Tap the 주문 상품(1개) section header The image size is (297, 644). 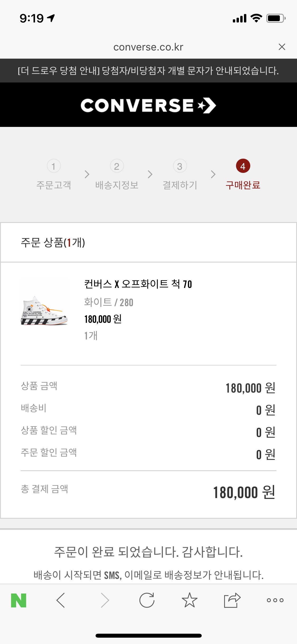(53, 242)
